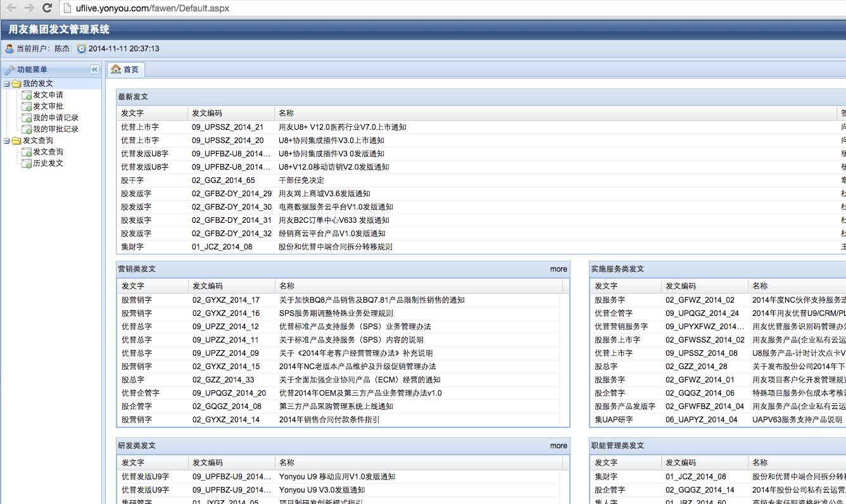Click the 电商数据服务云平台V1.0发版通知 entry
846x504 pixels.
coord(336,207)
